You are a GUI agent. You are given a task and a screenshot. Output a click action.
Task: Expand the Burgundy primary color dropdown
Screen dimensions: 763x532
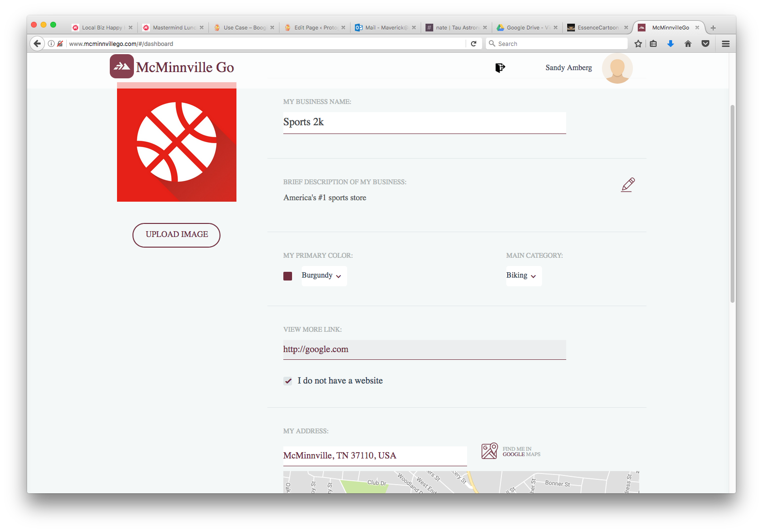tap(324, 276)
